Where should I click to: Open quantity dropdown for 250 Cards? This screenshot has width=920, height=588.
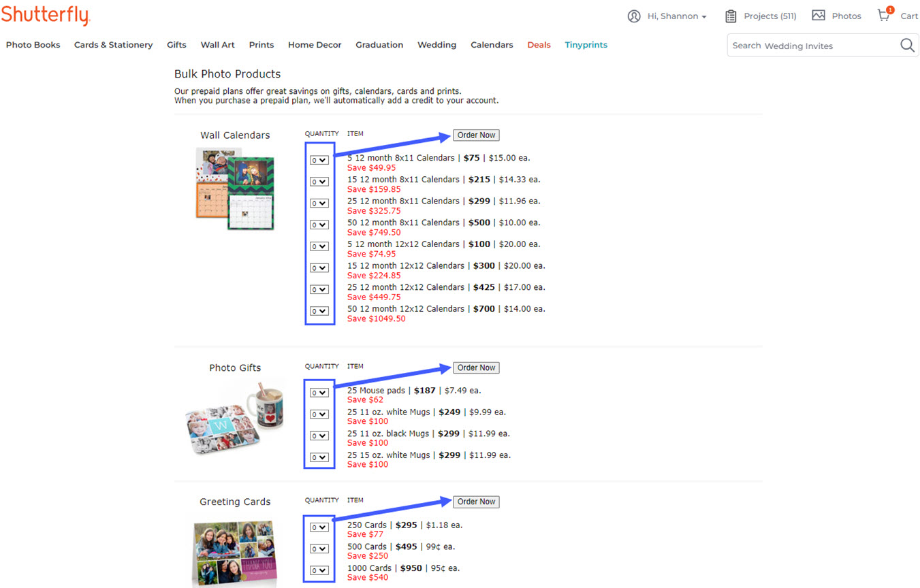click(319, 527)
